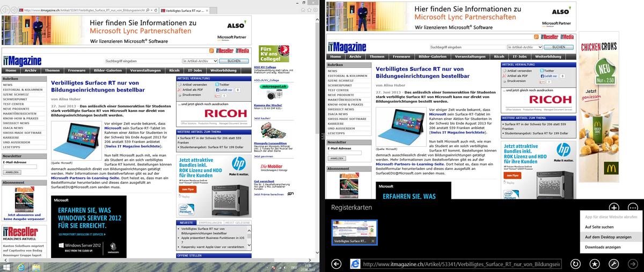Click the DEU language indicator in tray
The image size is (644, 272).
click(294, 267)
